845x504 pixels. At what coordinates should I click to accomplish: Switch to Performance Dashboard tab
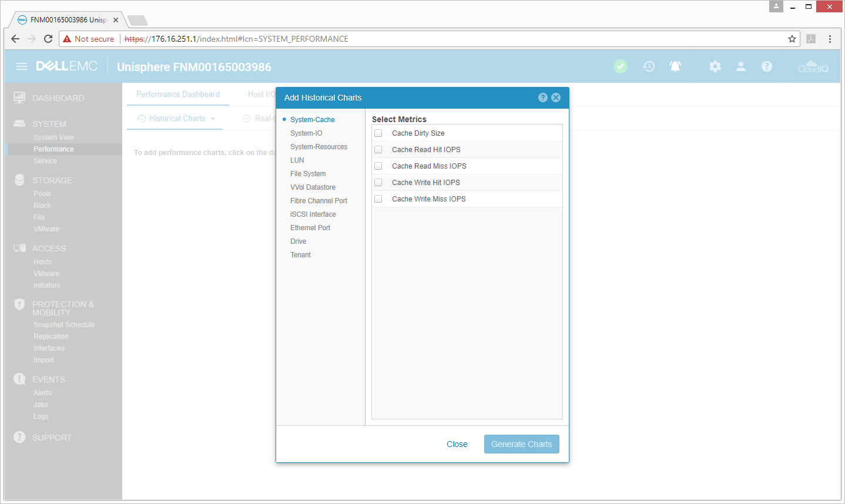pyautogui.click(x=178, y=95)
